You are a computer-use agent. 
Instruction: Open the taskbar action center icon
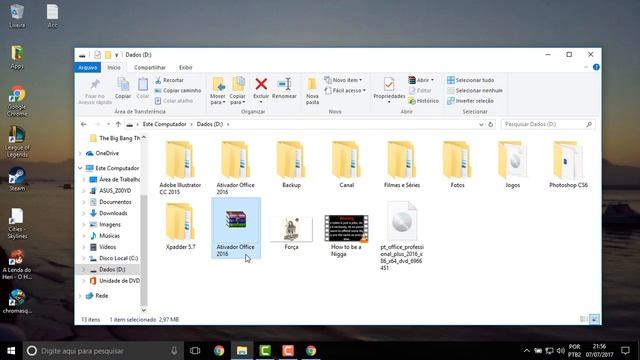(625, 351)
